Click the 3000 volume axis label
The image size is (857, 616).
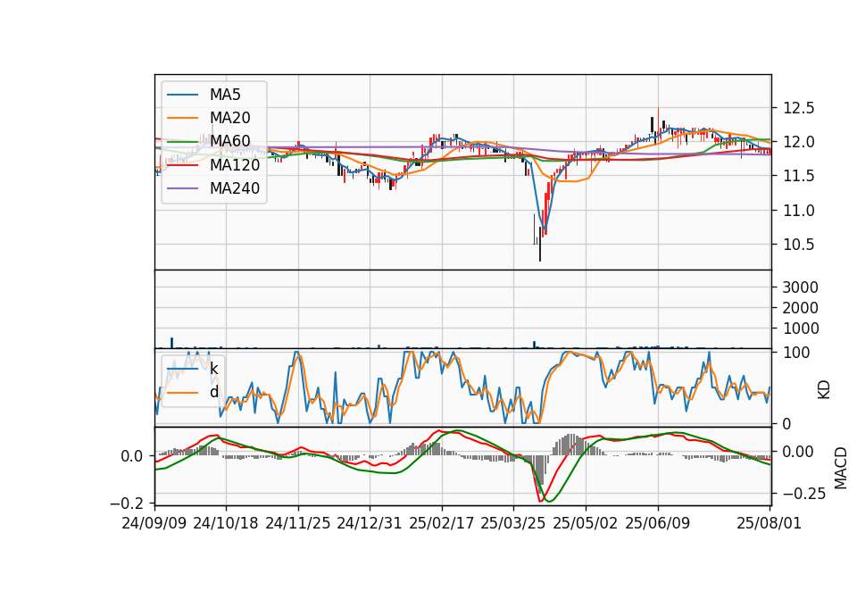pos(800,287)
